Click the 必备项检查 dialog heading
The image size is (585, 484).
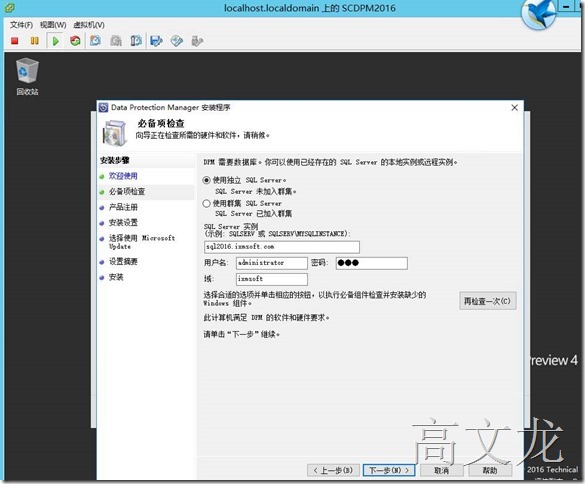(161, 123)
